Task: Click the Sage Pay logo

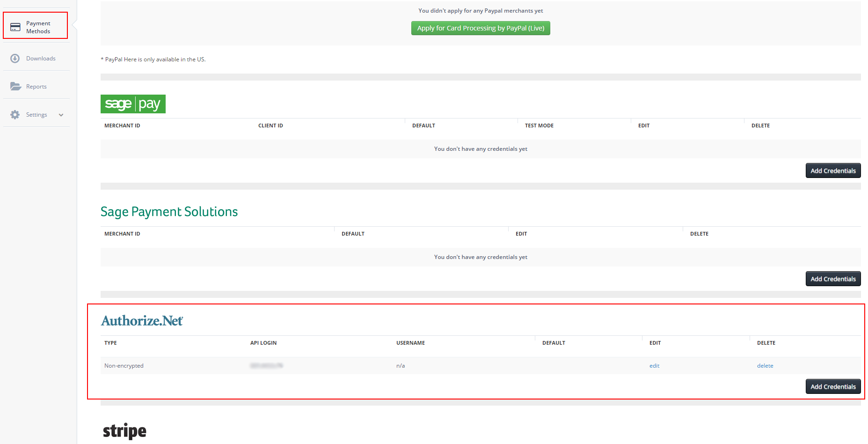Action: tap(133, 104)
